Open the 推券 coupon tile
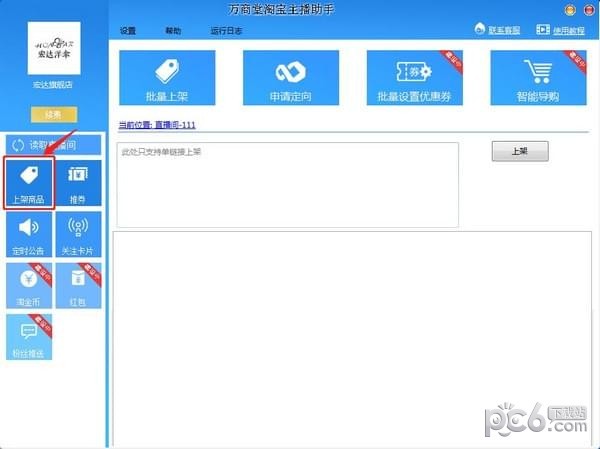This screenshot has height=449, width=600. point(78,183)
